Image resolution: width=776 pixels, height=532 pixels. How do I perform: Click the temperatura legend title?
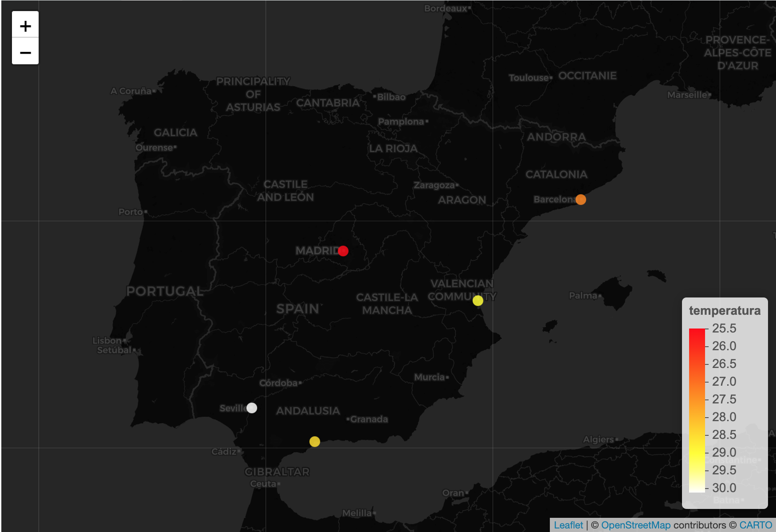pyautogui.click(x=725, y=311)
